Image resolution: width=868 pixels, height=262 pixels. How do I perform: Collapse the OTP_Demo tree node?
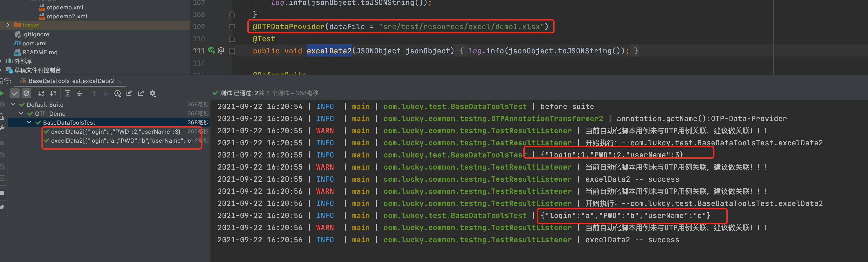[x=21, y=114]
